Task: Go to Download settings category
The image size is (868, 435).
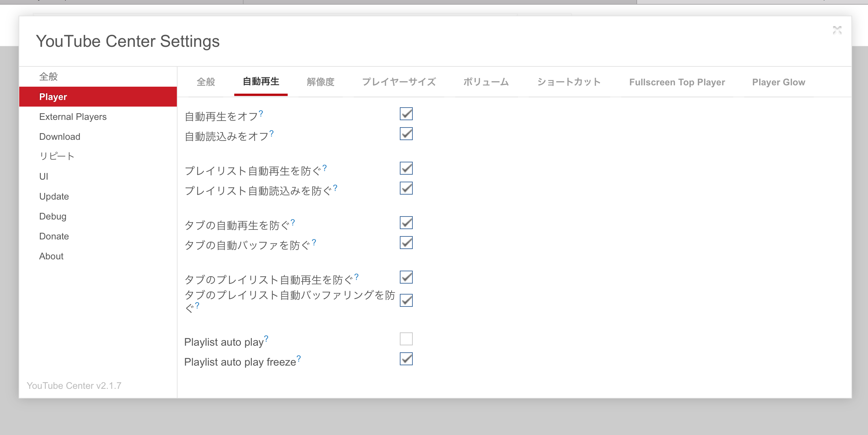Action: pos(98,136)
